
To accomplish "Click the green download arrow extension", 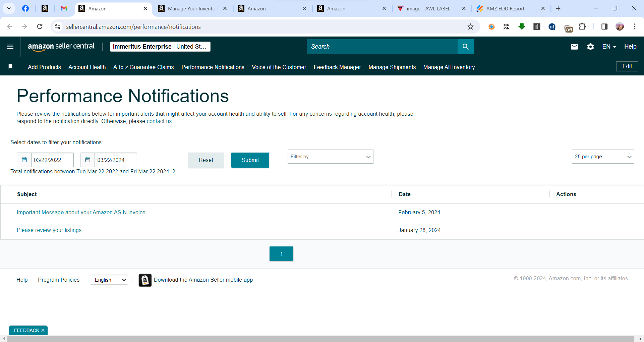I will (522, 26).
